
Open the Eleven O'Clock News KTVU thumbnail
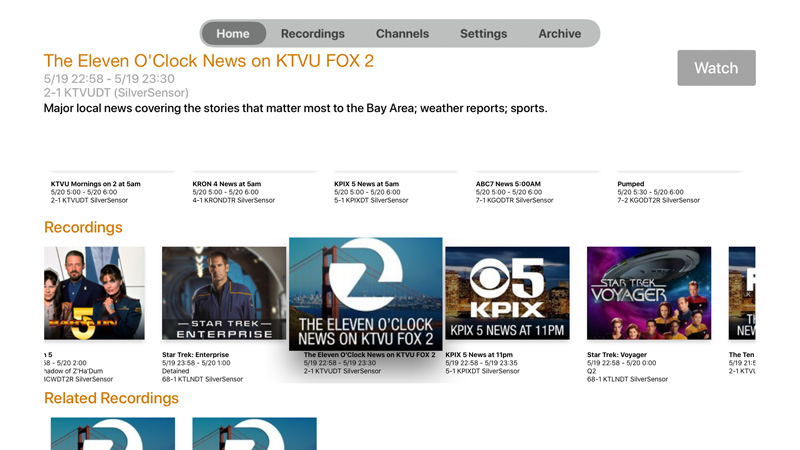point(366,294)
